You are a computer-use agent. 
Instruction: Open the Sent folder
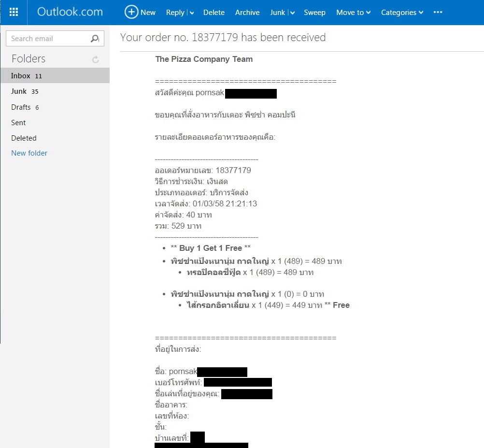tap(55, 123)
